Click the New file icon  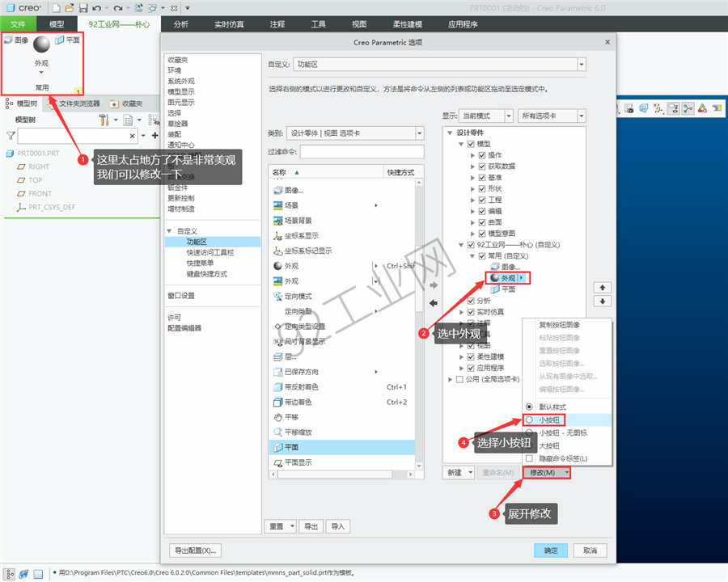pyautogui.click(x=56, y=8)
